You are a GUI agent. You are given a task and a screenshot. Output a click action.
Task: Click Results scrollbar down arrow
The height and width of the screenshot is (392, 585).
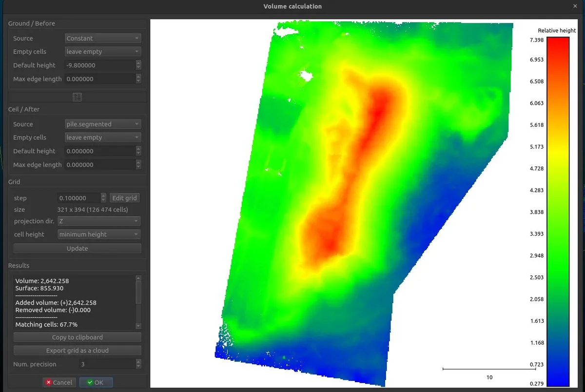138,326
